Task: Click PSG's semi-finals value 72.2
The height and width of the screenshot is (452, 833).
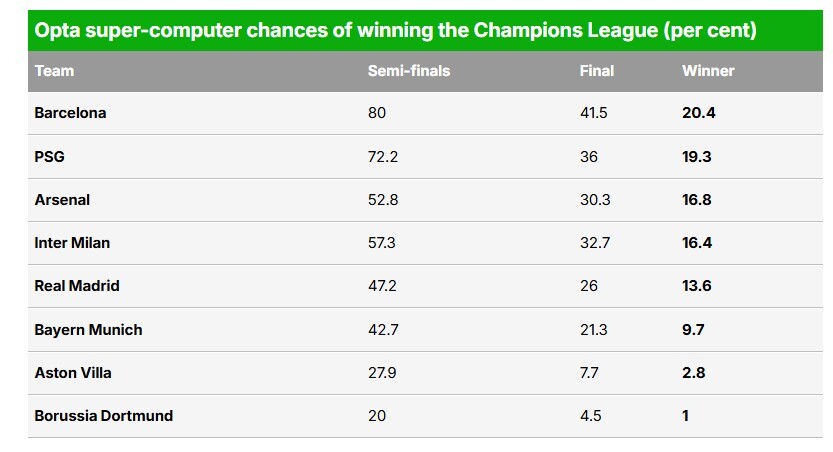Action: coord(383,157)
